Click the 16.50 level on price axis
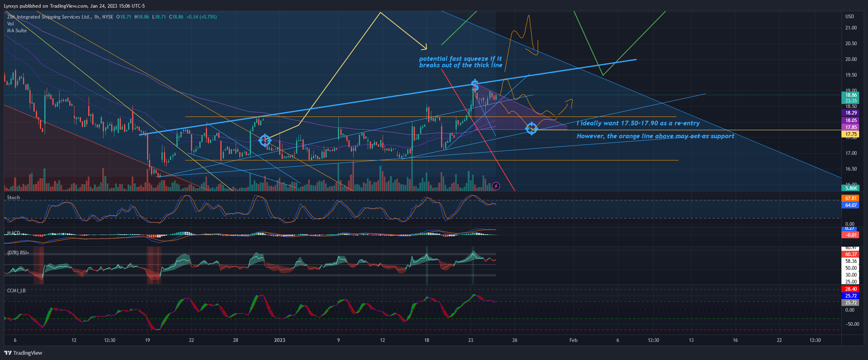Image resolution: width=868 pixels, height=360 pixels. pos(851,169)
